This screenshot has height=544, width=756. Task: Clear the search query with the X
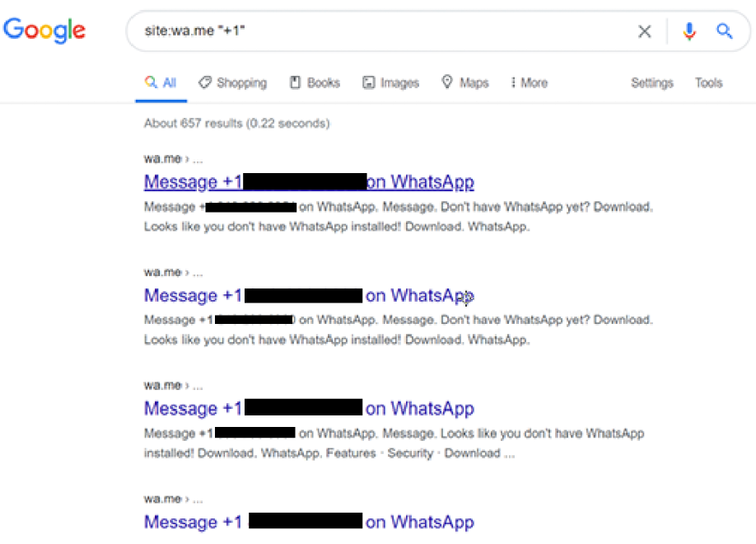(x=645, y=31)
